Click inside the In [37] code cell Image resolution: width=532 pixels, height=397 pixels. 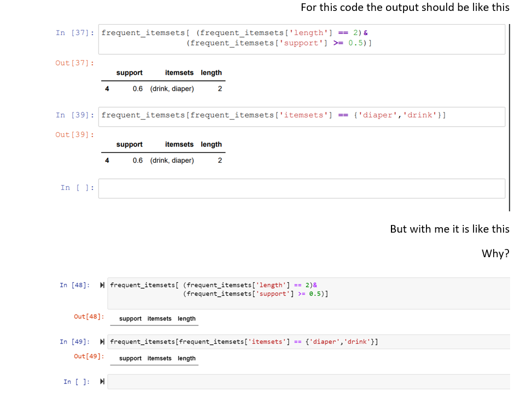coord(302,39)
